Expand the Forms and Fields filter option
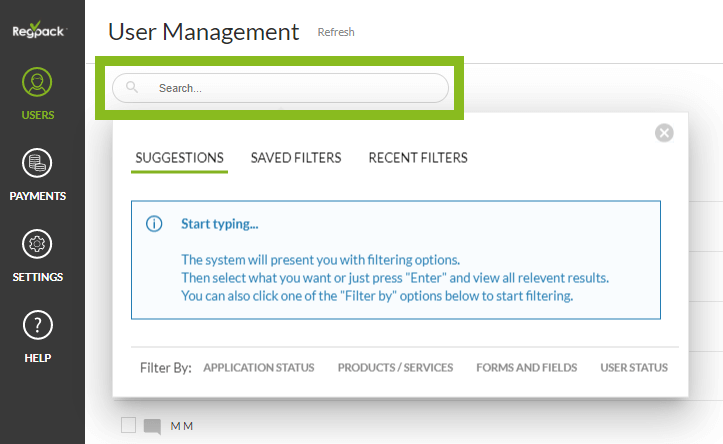Image resolution: width=723 pixels, height=444 pixels. pyautogui.click(x=526, y=368)
